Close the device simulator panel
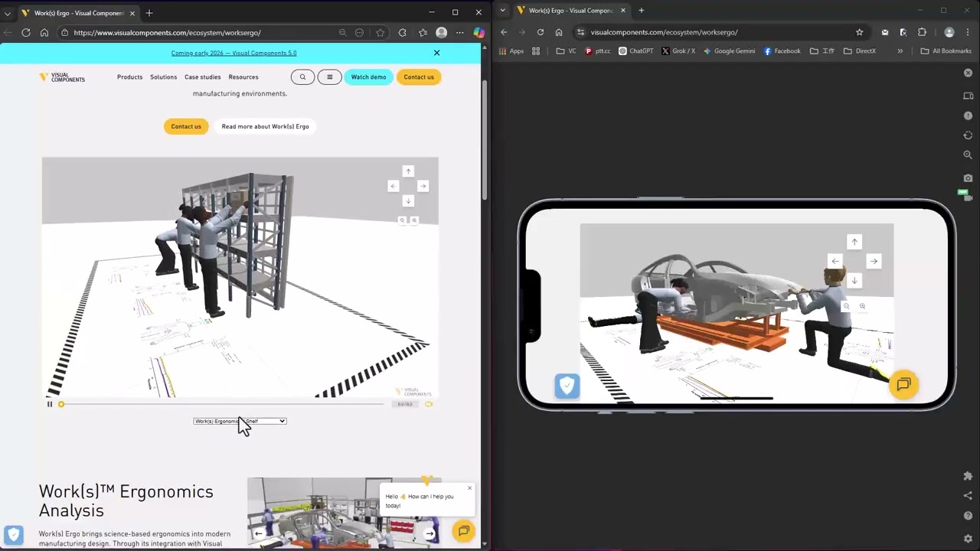 pyautogui.click(x=968, y=73)
